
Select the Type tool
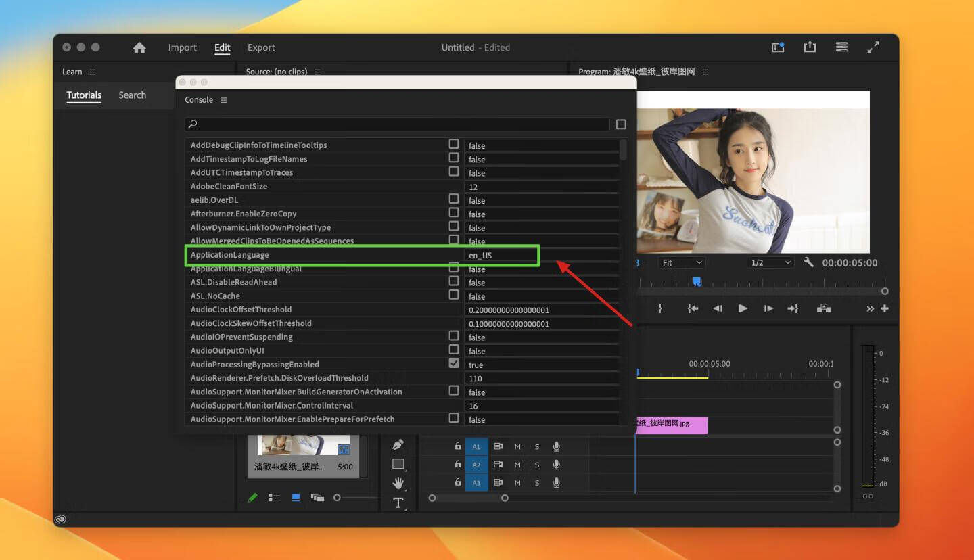[x=398, y=503]
